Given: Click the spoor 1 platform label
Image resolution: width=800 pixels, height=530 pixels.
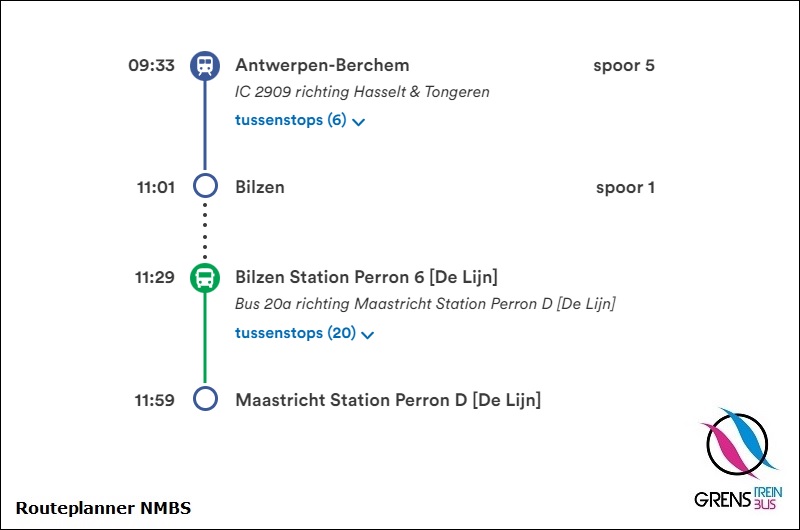Looking at the screenshot, I should [625, 188].
